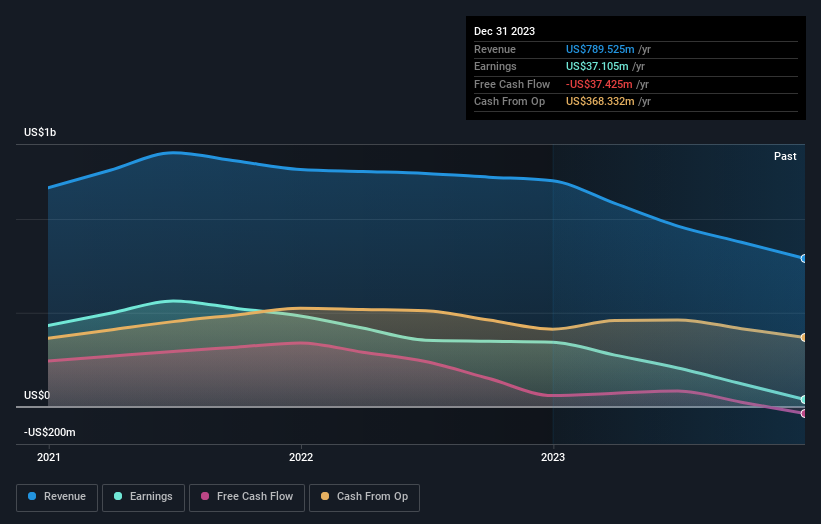The height and width of the screenshot is (524, 821).
Task: Click the Revenue endpoint marker on chart
Action: click(804, 259)
